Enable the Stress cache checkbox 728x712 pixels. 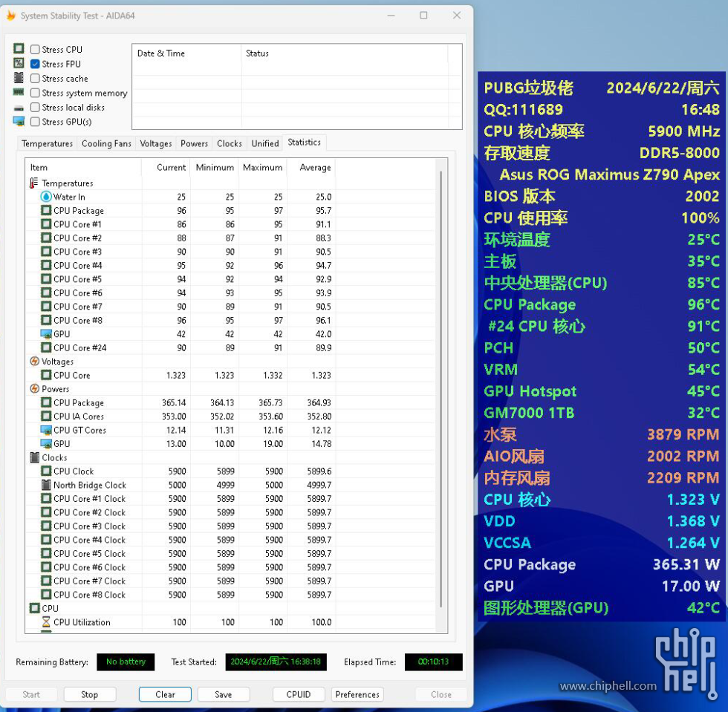pos(35,79)
